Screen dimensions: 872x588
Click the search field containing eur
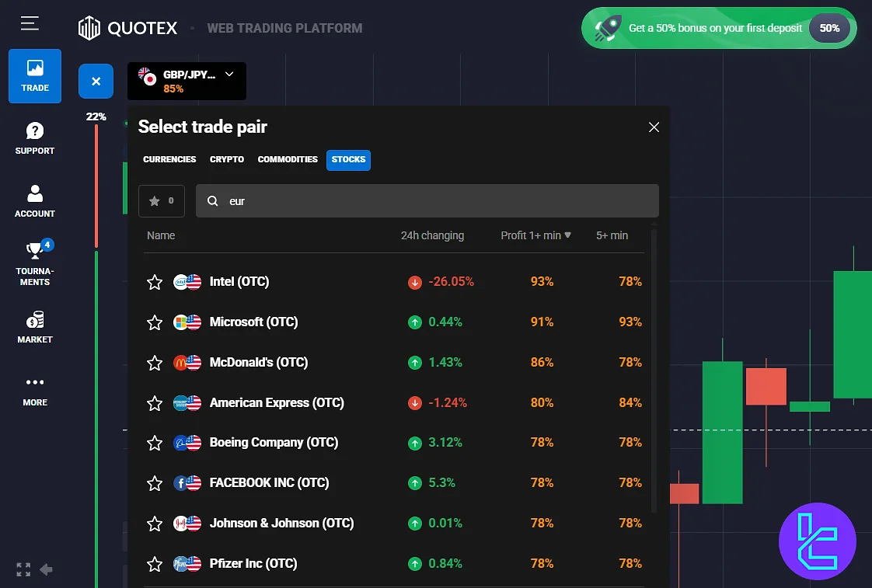427,200
